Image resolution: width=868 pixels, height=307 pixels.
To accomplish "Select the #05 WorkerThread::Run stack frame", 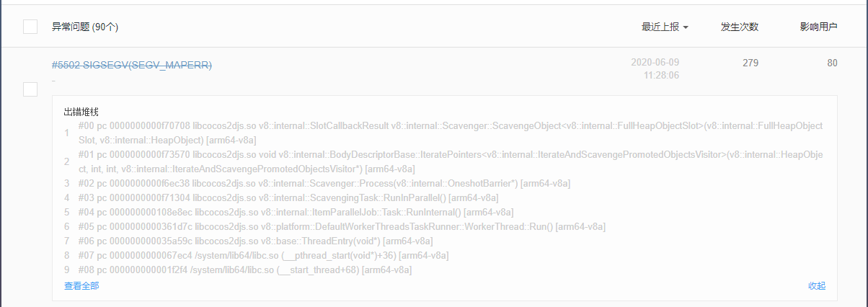I will tap(342, 227).
